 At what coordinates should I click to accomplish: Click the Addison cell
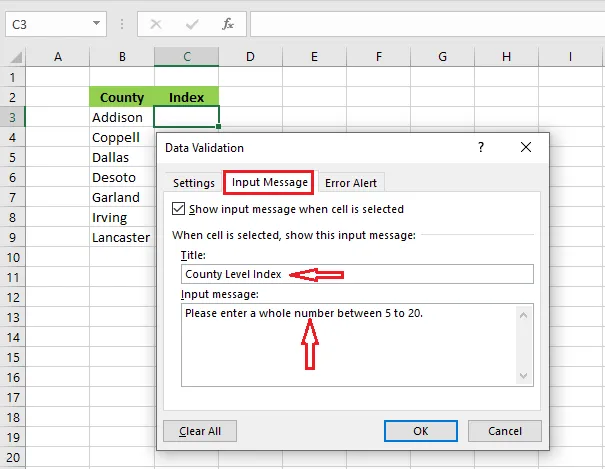122,117
